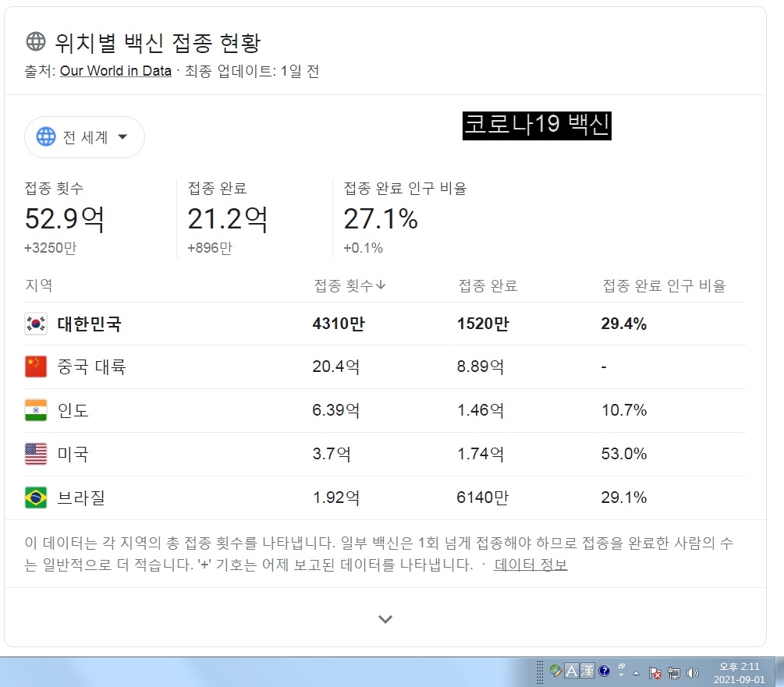Click the +3250만 daily change figure
This screenshot has width=784, height=687.
click(51, 248)
